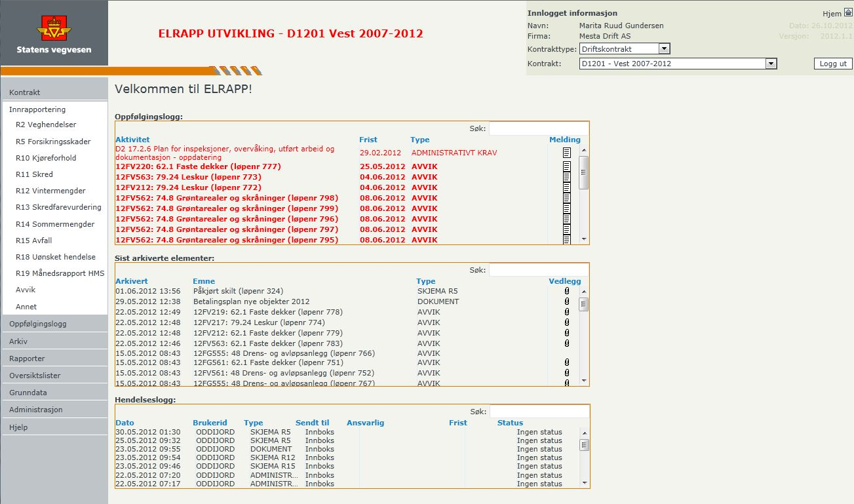
Task: Select event row 23.05.2012 09:55 DOKUMENT
Action: pos(347,449)
